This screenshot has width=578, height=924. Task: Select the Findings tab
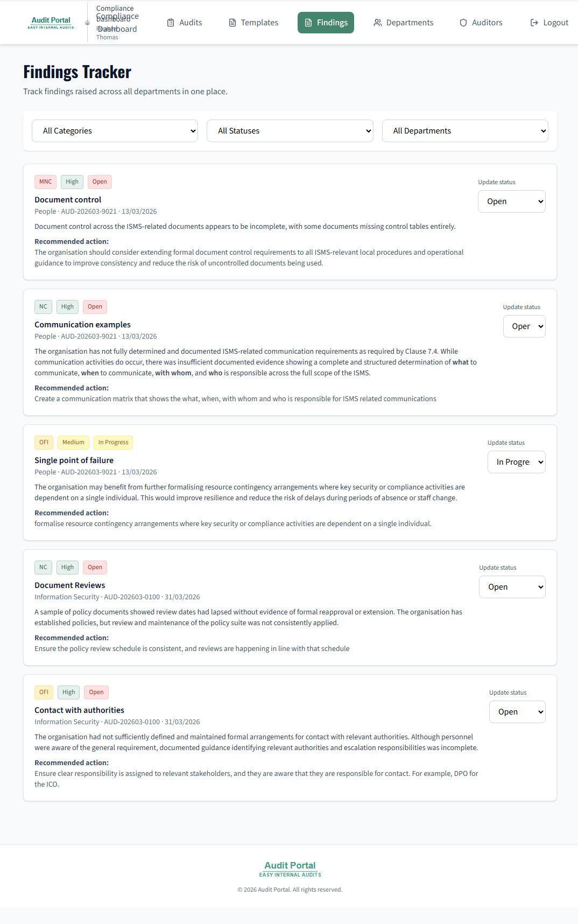[x=326, y=23]
